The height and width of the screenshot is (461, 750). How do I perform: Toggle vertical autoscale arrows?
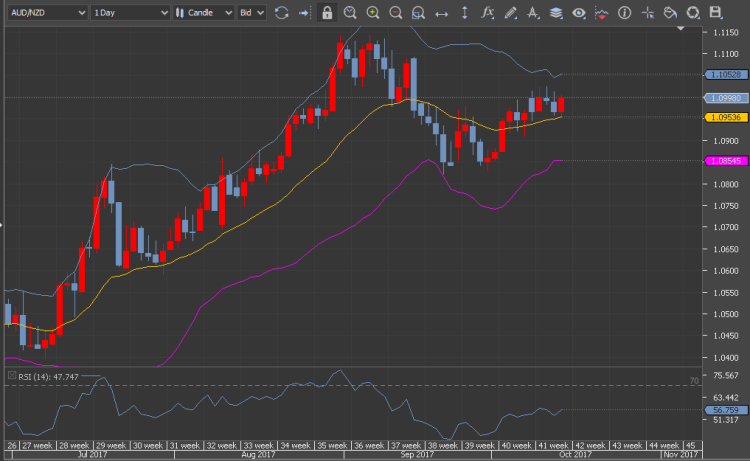point(465,13)
